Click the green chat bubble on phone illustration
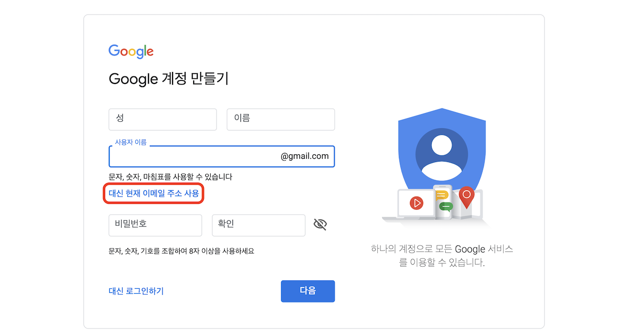This screenshot has width=644, height=333. (x=445, y=206)
